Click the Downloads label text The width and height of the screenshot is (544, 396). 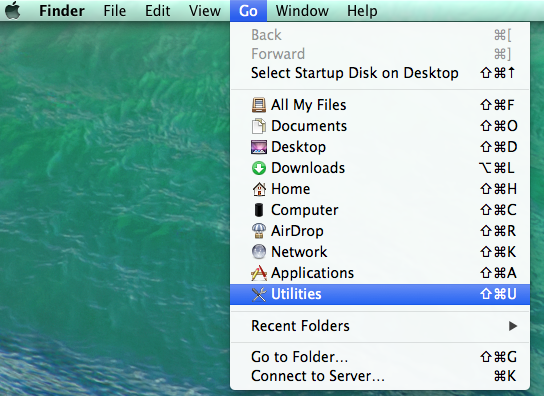pos(308,168)
